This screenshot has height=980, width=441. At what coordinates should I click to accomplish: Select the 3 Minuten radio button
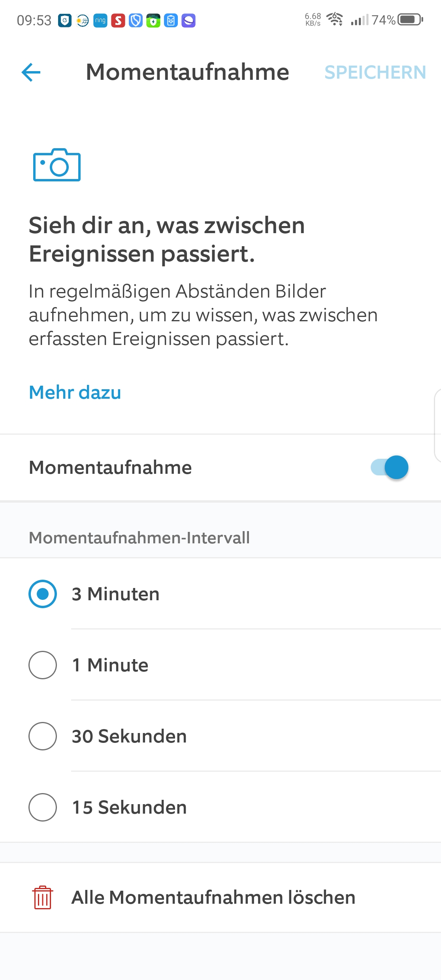coord(43,594)
